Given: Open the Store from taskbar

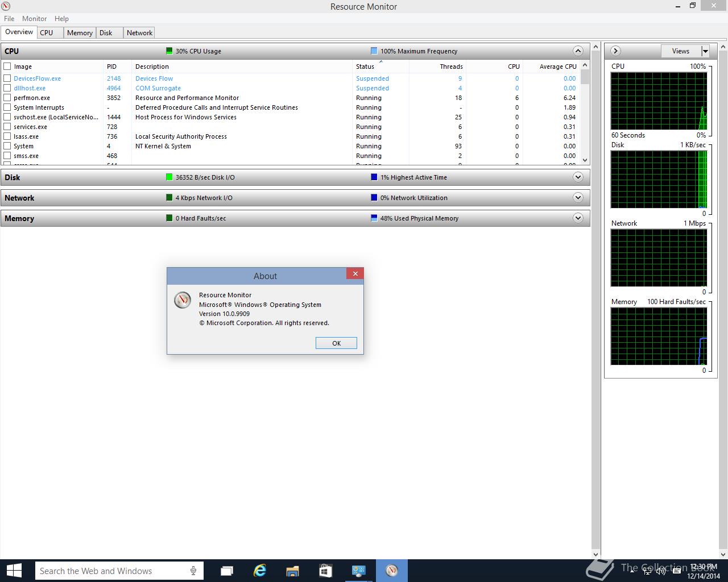Looking at the screenshot, I should pos(325,571).
